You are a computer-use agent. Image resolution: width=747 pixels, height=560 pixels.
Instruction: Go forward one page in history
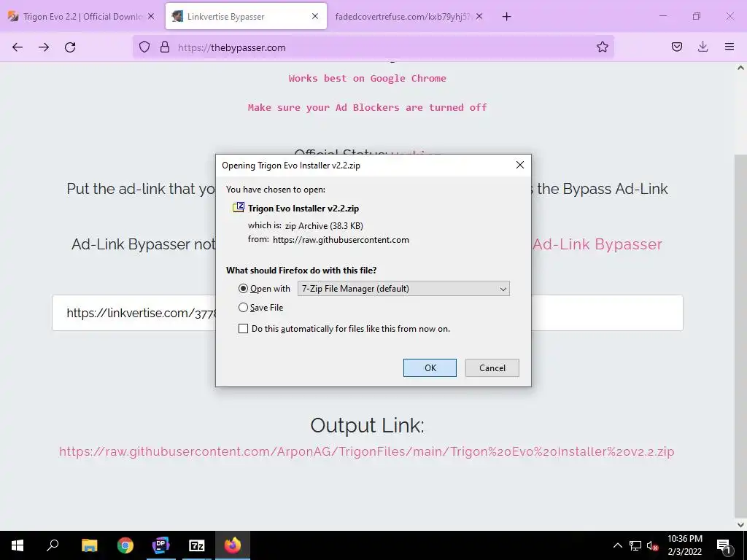pos(44,47)
